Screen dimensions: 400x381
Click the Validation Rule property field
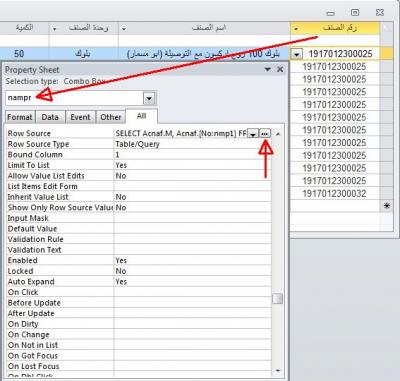coord(192,239)
